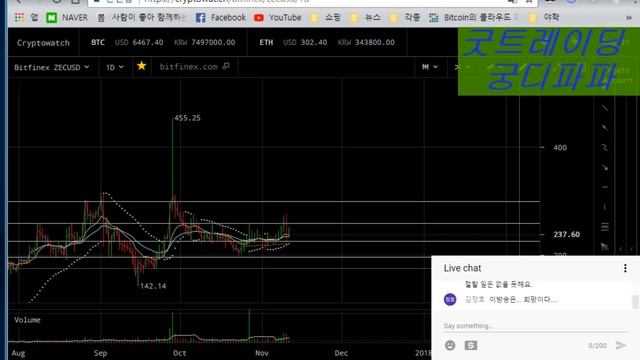The width and height of the screenshot is (640, 360).
Task: Click the 400 price axis label
Action: pyautogui.click(x=560, y=148)
